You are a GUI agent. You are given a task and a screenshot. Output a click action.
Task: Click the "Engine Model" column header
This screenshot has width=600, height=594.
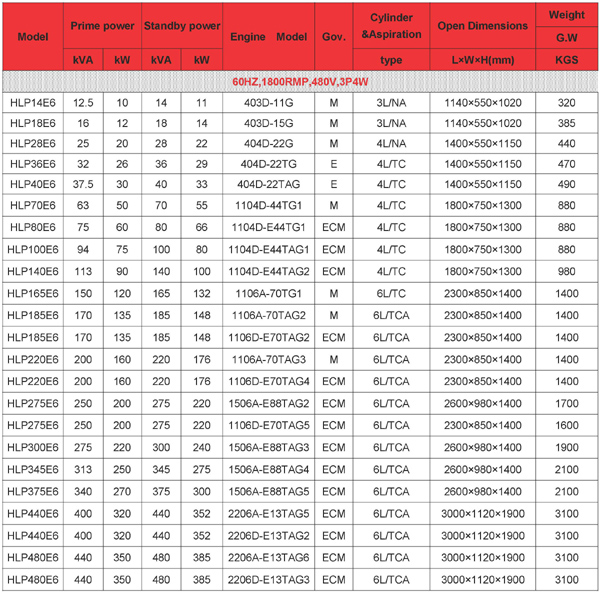click(x=268, y=37)
